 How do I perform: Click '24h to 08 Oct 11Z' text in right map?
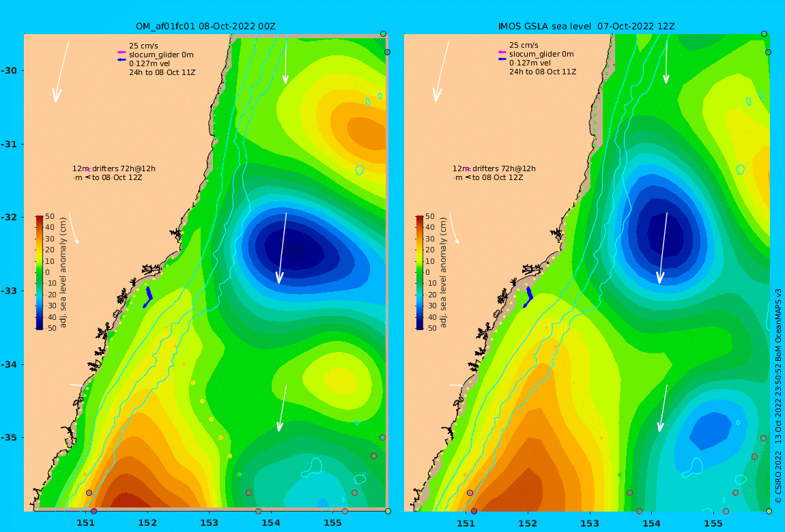pyautogui.click(x=543, y=72)
